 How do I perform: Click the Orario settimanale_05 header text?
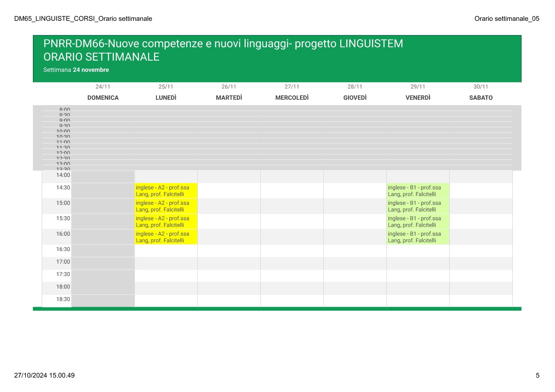pyautogui.click(x=507, y=19)
